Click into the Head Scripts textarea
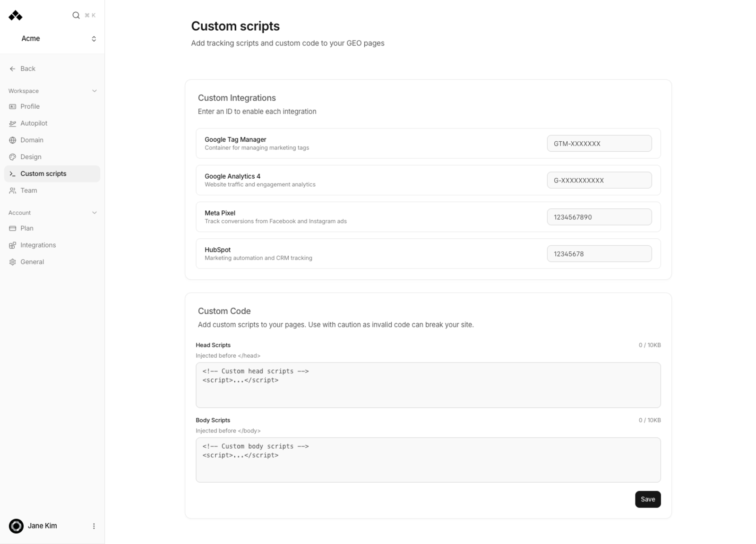Screen dimensions: 756x544 coord(428,385)
